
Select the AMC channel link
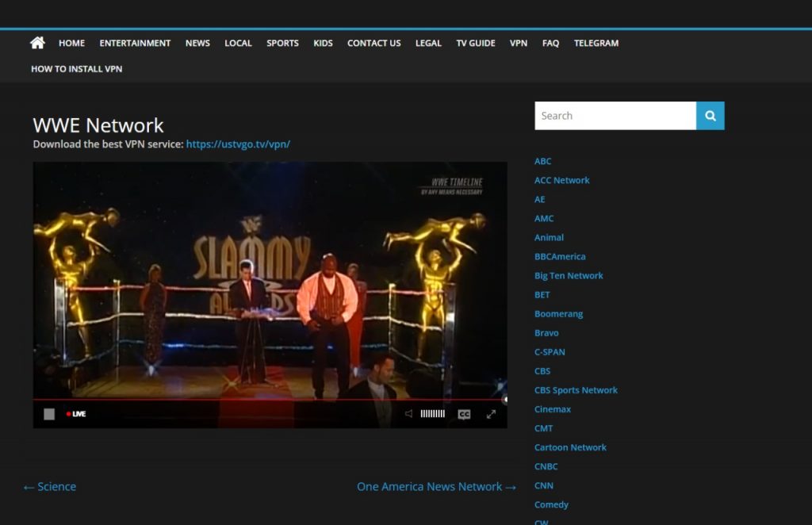tap(544, 219)
